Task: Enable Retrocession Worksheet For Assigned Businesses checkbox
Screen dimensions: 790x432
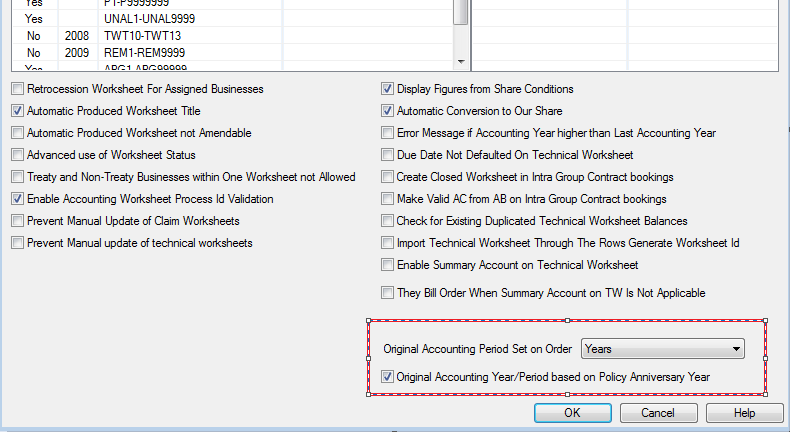Action: point(18,89)
